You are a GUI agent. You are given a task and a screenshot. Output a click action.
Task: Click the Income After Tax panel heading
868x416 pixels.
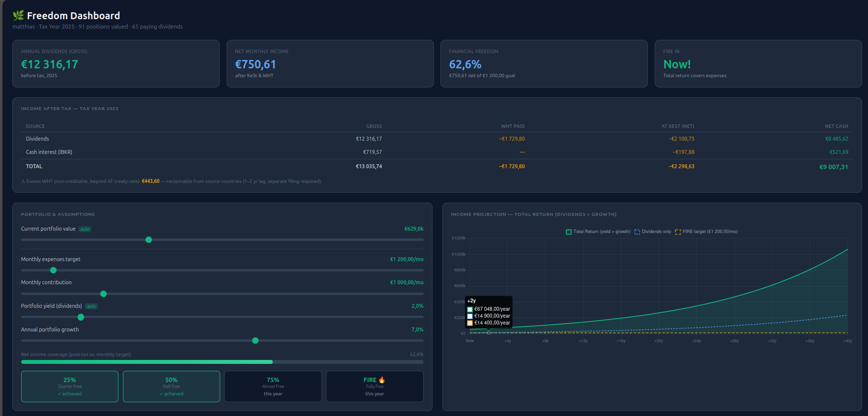click(69, 109)
